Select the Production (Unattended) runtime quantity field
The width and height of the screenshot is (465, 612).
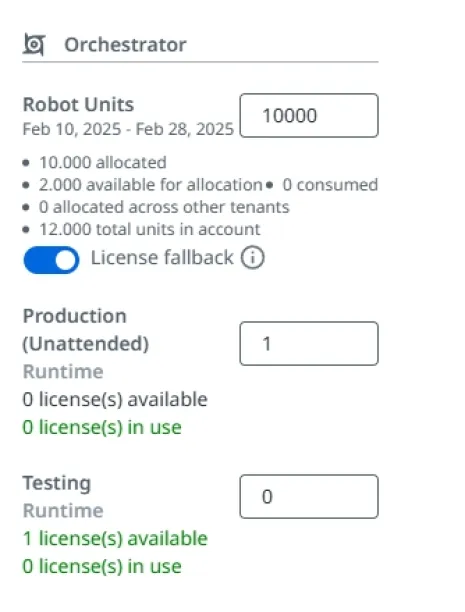[309, 343]
